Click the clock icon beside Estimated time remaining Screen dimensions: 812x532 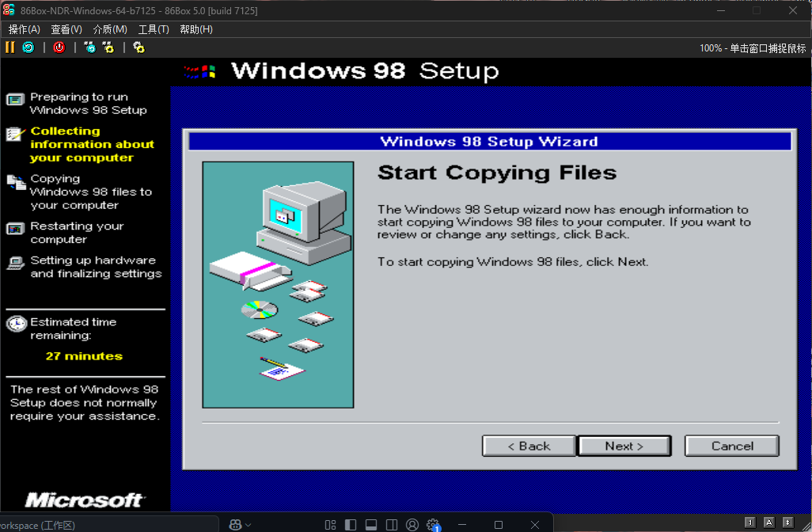coord(16,324)
